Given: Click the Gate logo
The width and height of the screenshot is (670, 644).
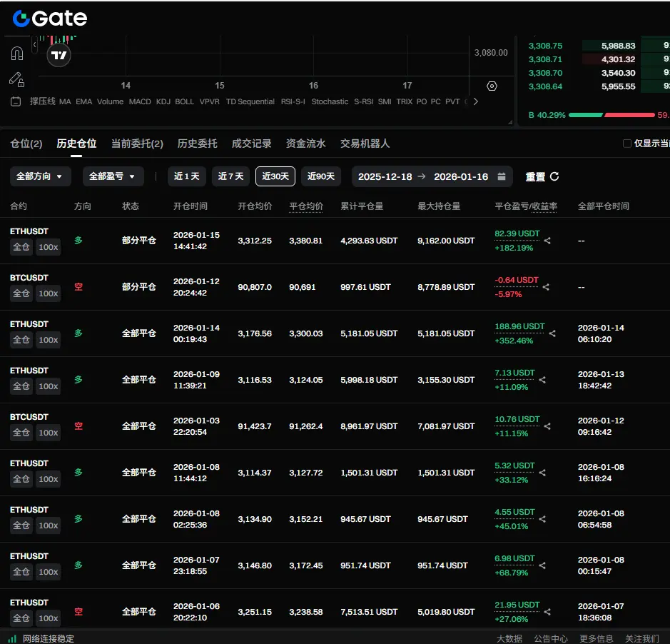Looking at the screenshot, I should (x=50, y=19).
